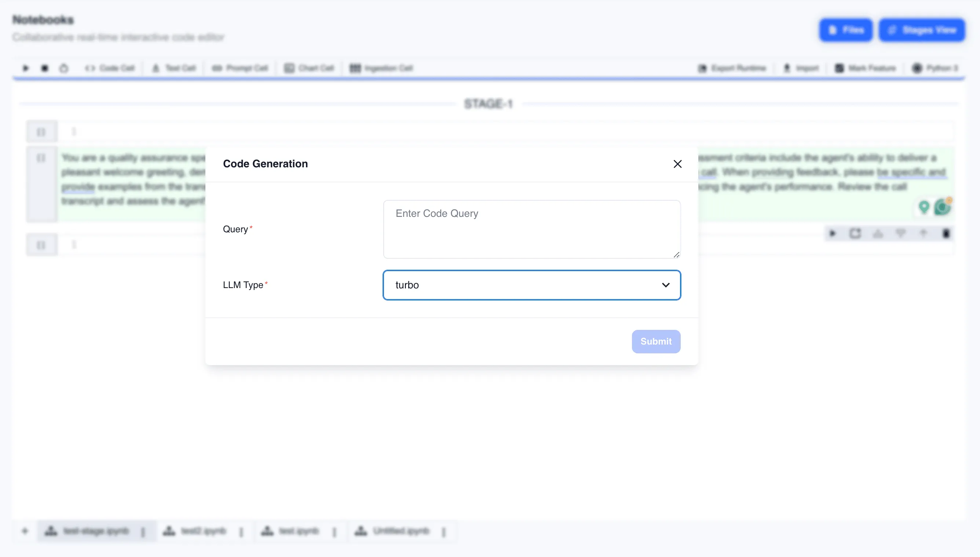Click the add new notebook plus icon
The image size is (980, 557).
pyautogui.click(x=25, y=531)
